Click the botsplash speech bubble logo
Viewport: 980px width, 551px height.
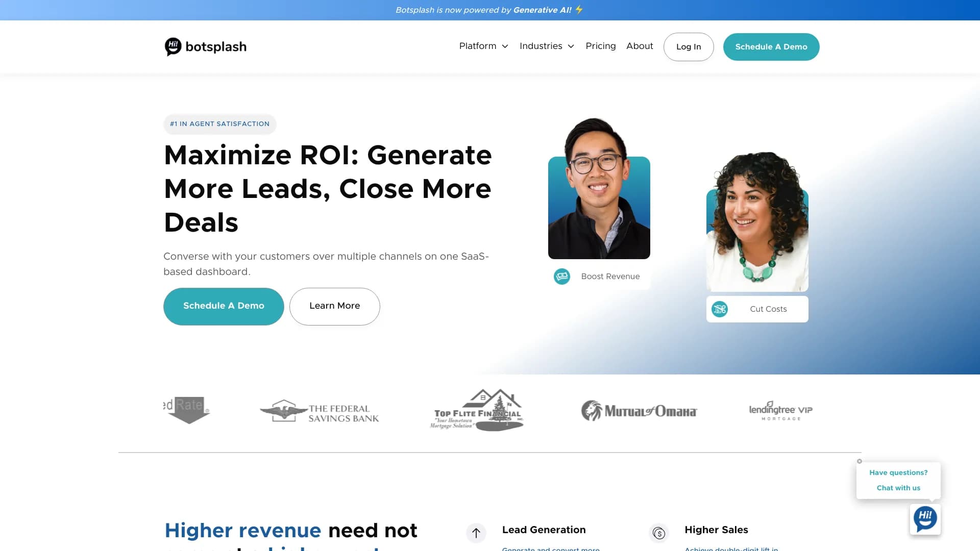pos(174,46)
